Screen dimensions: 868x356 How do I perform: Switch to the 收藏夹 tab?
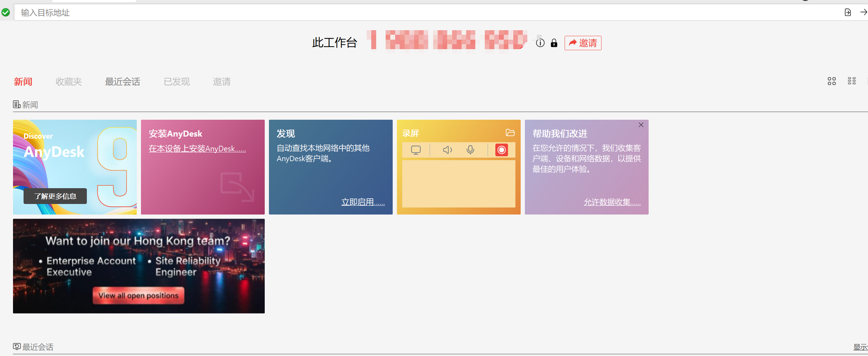[x=69, y=82]
